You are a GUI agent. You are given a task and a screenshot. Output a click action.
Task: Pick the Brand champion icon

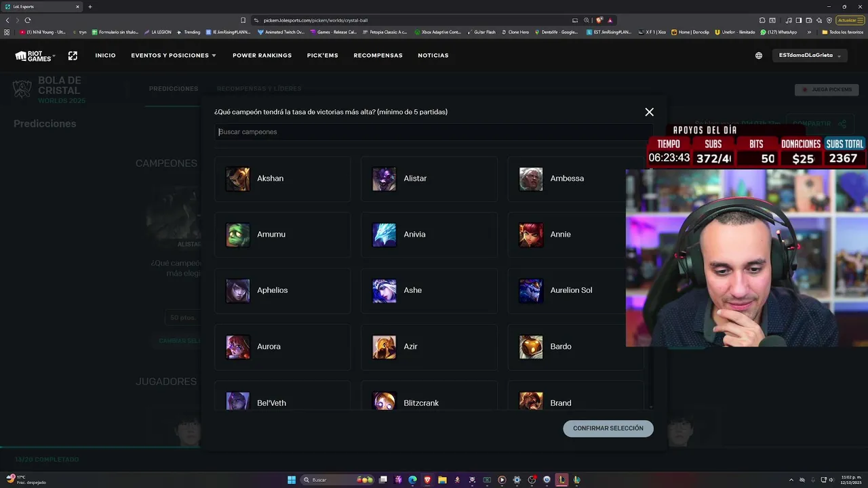click(531, 401)
